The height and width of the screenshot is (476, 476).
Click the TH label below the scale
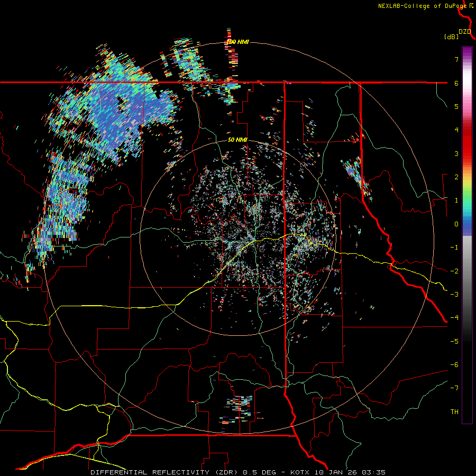454,412
